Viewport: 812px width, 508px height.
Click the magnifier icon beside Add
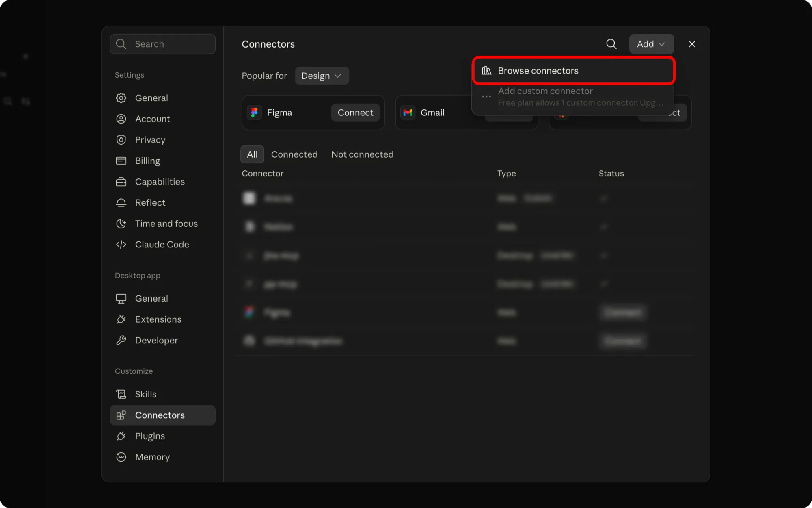(611, 44)
